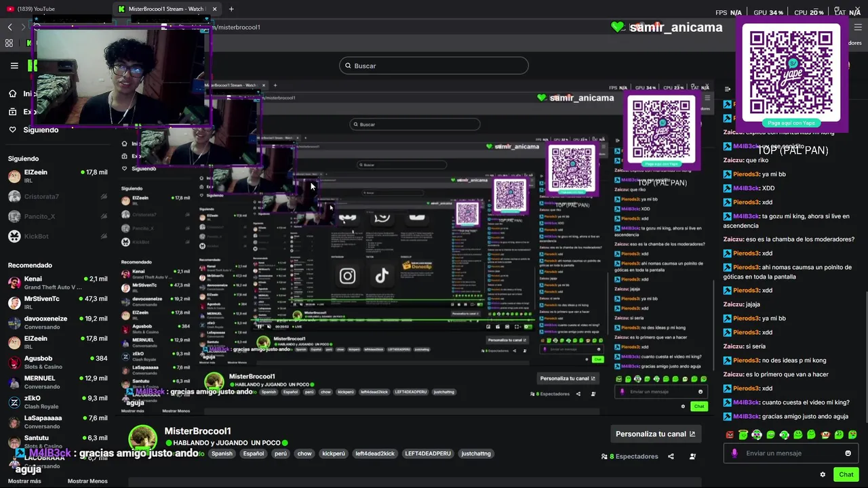Open the Kick hamburger menu
Image resolution: width=868 pixels, height=488 pixels.
[14, 66]
